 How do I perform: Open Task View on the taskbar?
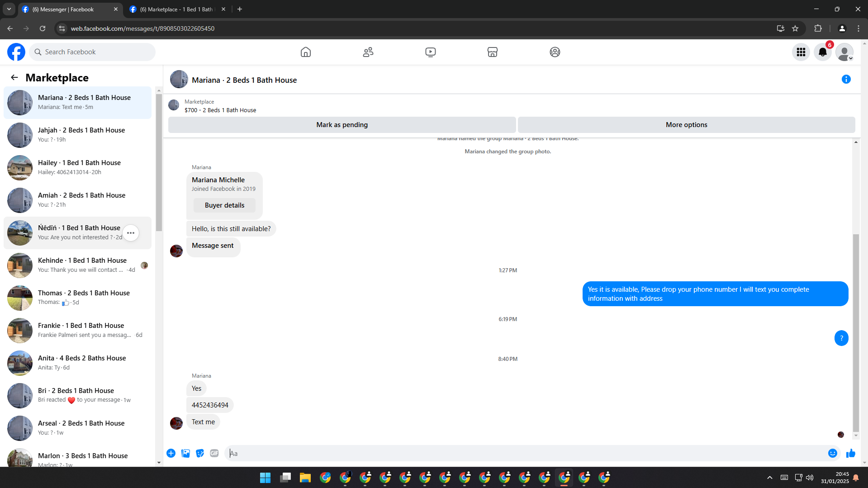point(285,478)
